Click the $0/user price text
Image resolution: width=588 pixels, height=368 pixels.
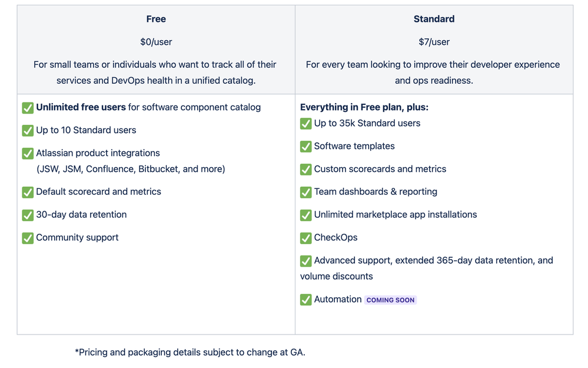point(156,42)
